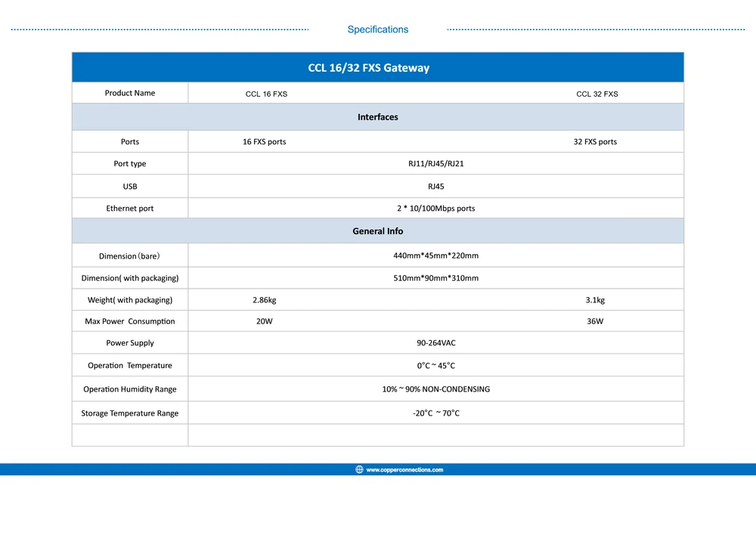Click the Operation Humidity Range label
The image size is (756, 535).
click(x=130, y=389)
